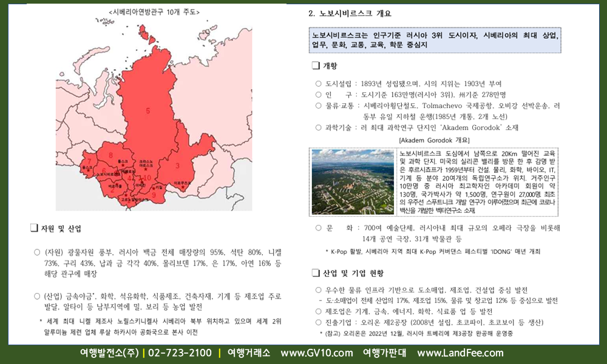Click the 여행거래소 label in footer
607x364 pixels.
pyautogui.click(x=248, y=353)
